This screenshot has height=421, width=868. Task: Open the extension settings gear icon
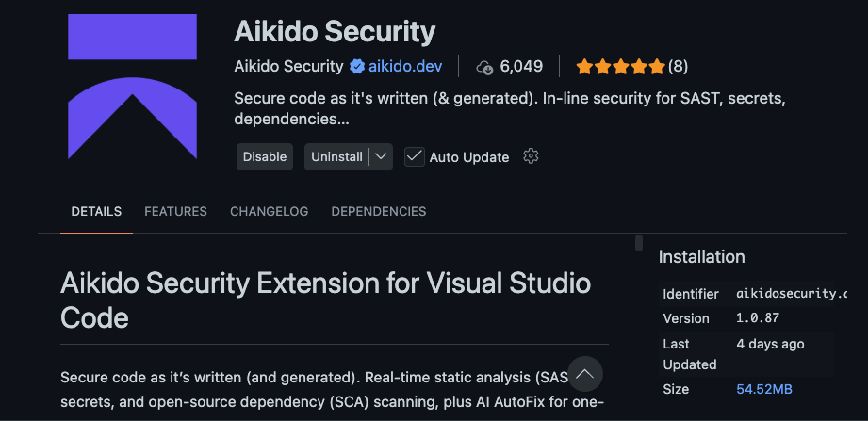(x=531, y=156)
